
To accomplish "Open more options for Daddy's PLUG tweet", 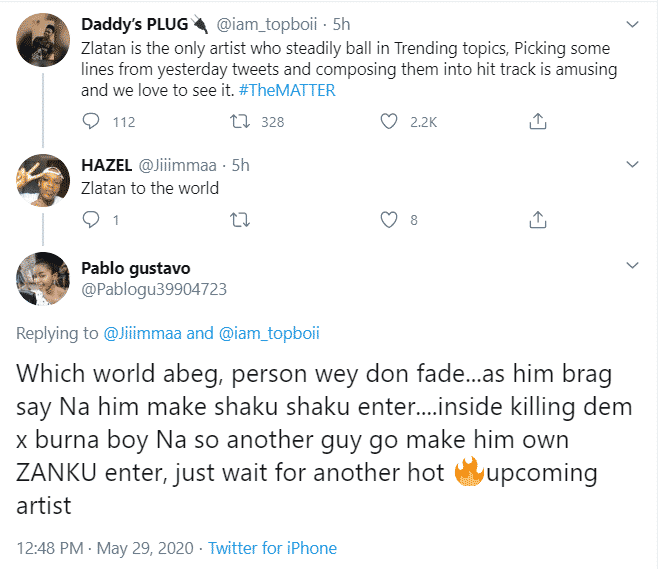I will click(631, 22).
